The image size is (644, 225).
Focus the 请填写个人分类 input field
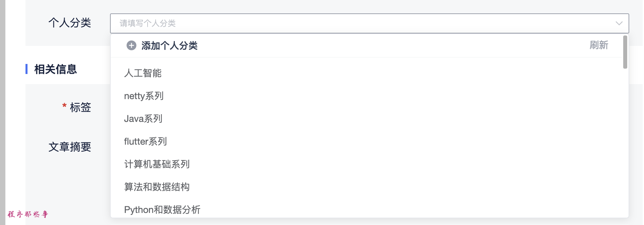[335, 23]
